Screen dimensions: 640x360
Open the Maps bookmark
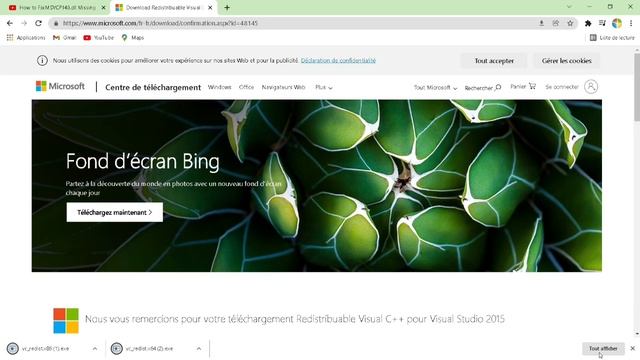(x=133, y=38)
